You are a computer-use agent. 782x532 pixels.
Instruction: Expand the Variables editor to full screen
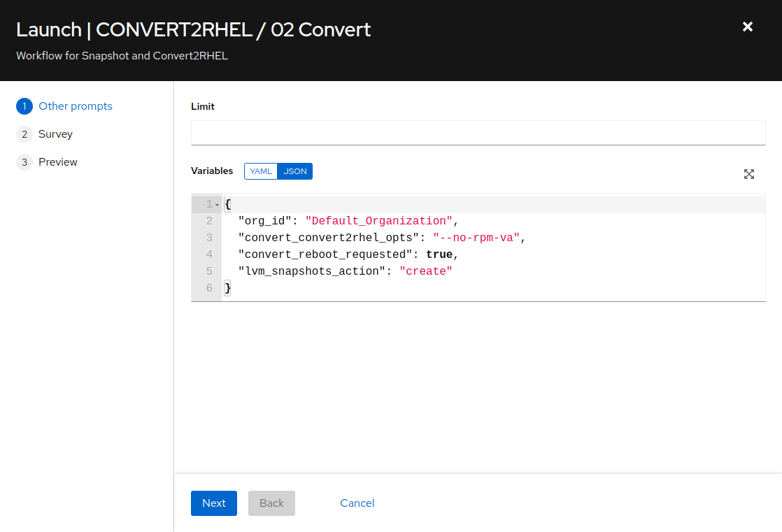click(748, 174)
